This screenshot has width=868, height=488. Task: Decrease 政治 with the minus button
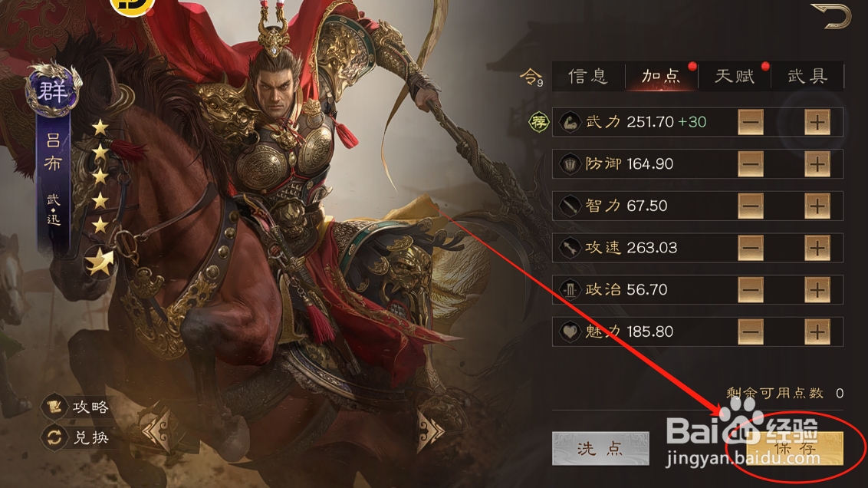click(x=751, y=290)
